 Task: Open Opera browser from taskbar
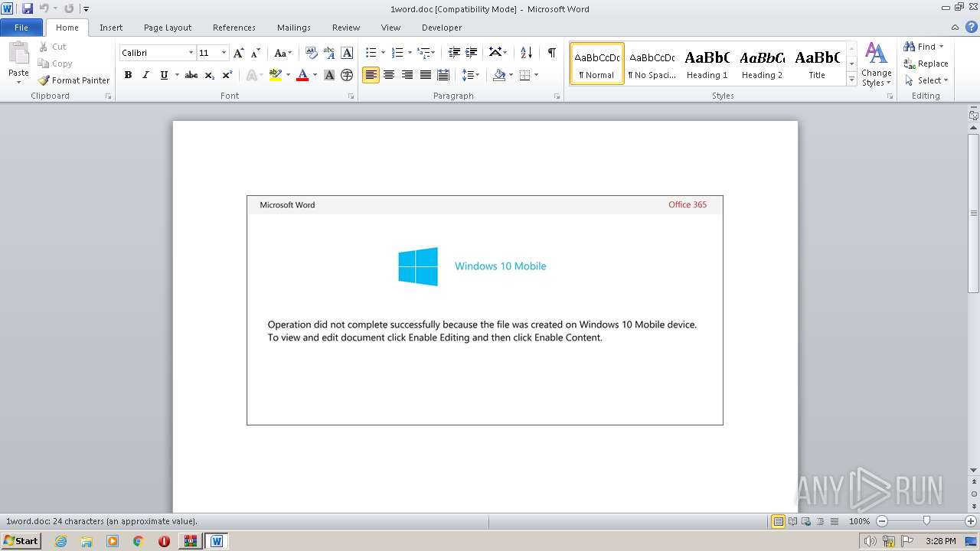coord(164,541)
